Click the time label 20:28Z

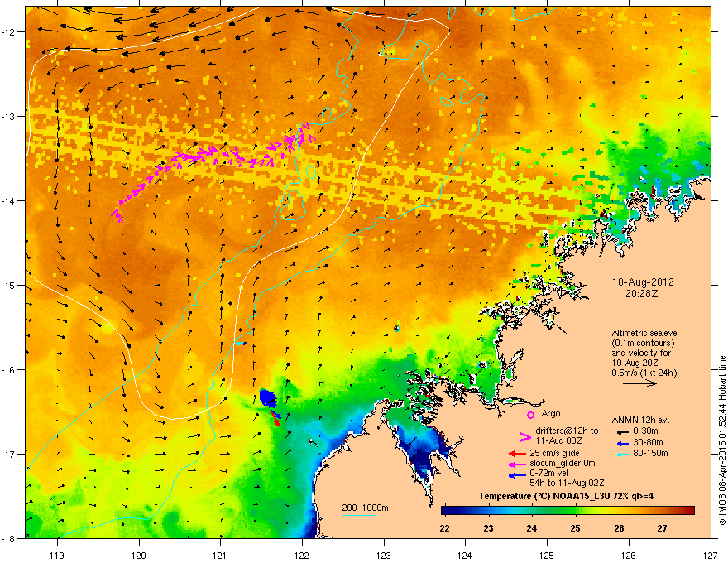642,294
